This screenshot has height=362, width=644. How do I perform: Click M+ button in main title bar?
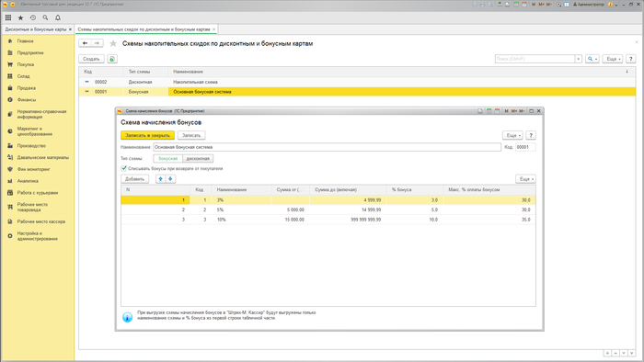pos(541,5)
